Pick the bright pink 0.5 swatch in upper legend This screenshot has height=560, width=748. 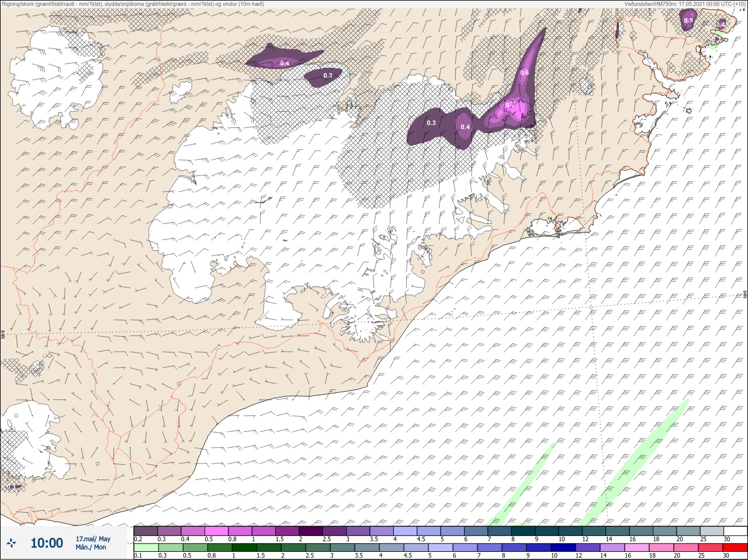point(216,531)
